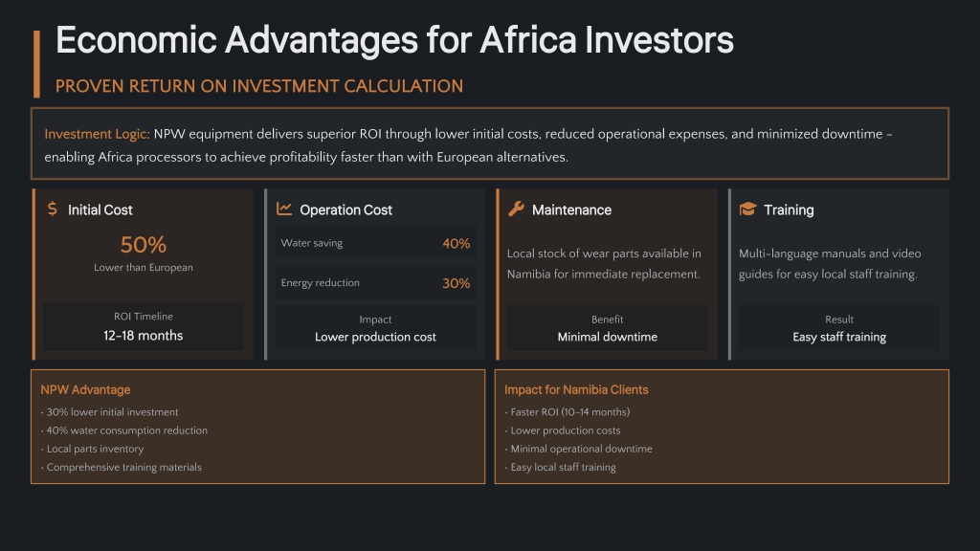The image size is (980, 551).
Task: Click the 50% Lower than European figure
Action: [x=144, y=253]
